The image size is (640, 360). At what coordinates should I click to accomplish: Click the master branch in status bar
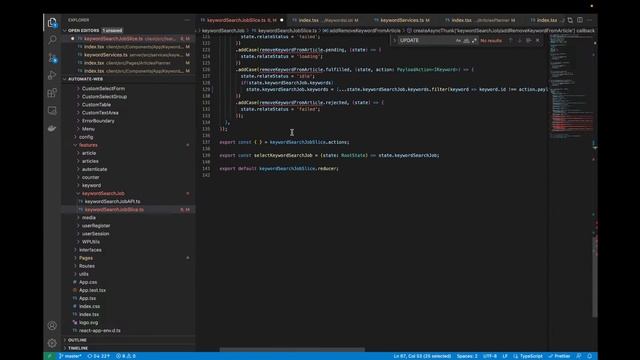pyautogui.click(x=70, y=356)
